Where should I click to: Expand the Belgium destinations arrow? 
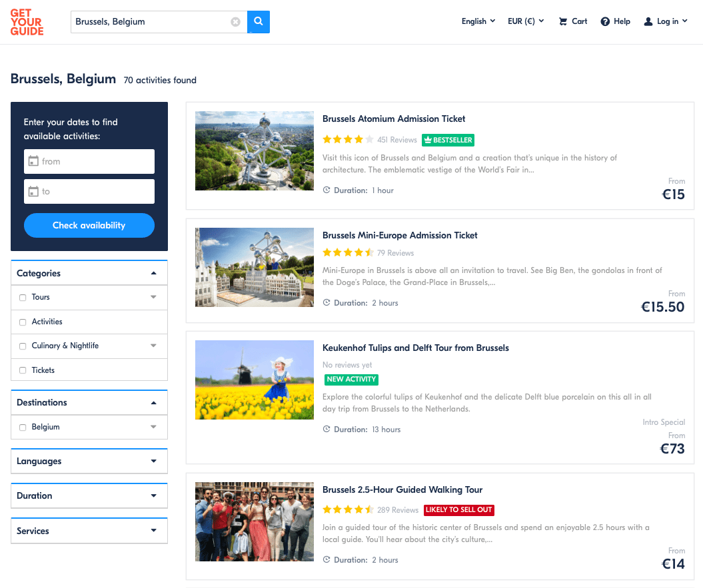coord(153,427)
